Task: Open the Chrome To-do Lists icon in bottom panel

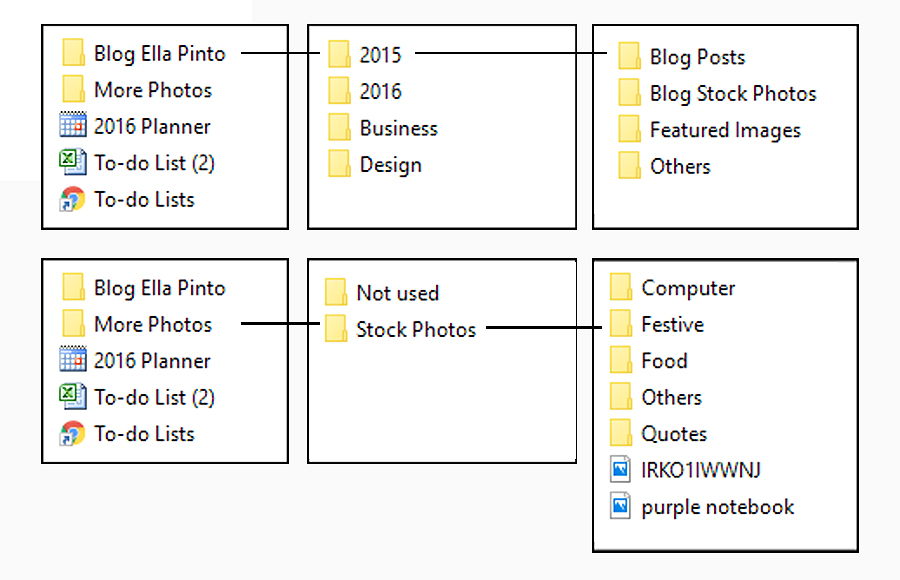Action: coord(73,433)
